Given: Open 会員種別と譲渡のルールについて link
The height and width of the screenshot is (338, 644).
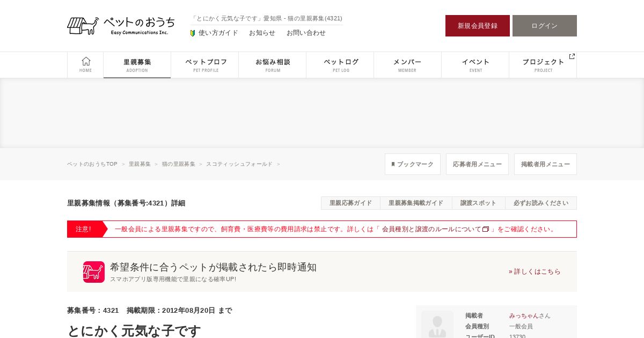Looking at the screenshot, I should (431, 229).
